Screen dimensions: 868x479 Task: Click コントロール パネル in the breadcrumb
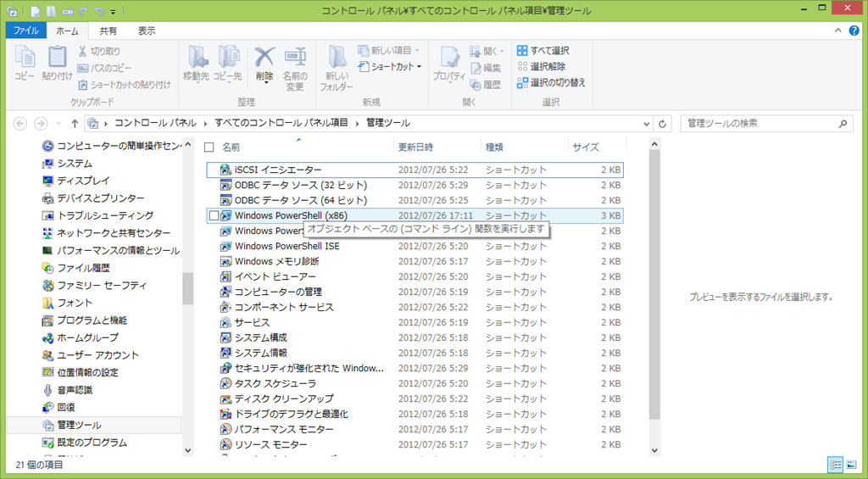click(155, 123)
